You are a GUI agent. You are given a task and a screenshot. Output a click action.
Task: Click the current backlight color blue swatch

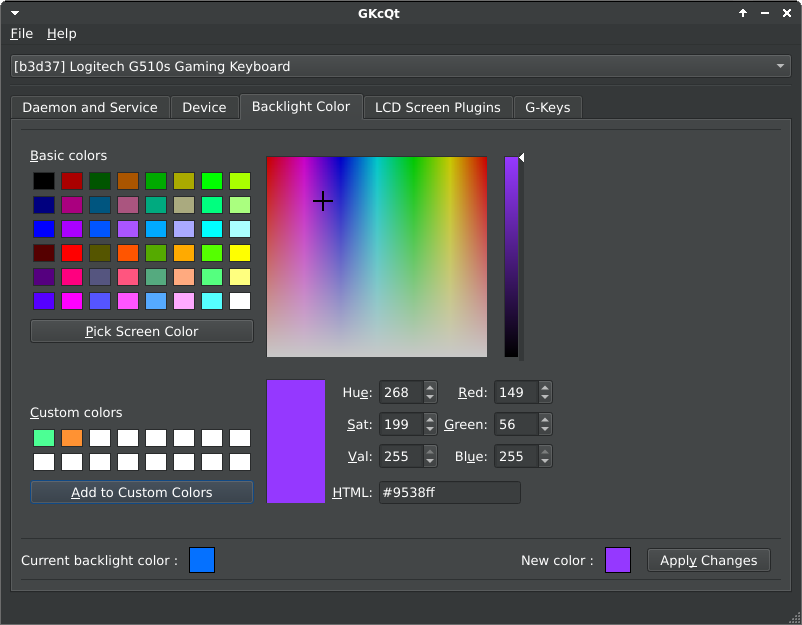[202, 560]
